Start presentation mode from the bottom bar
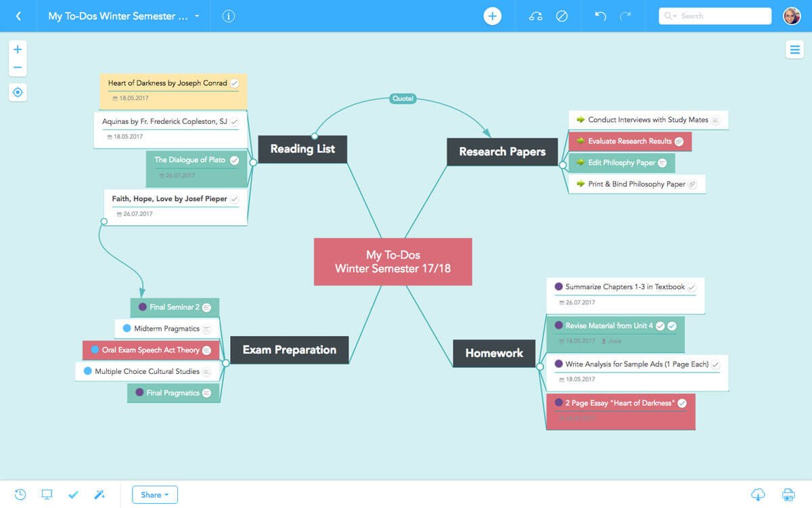 (47, 494)
